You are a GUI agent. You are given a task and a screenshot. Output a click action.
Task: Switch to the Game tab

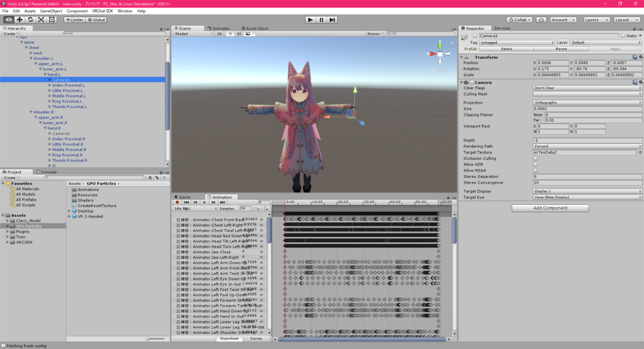pyautogui.click(x=182, y=197)
